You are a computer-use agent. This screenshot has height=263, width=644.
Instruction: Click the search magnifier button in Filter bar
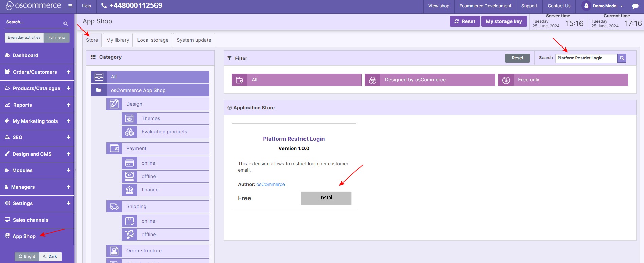tap(622, 58)
